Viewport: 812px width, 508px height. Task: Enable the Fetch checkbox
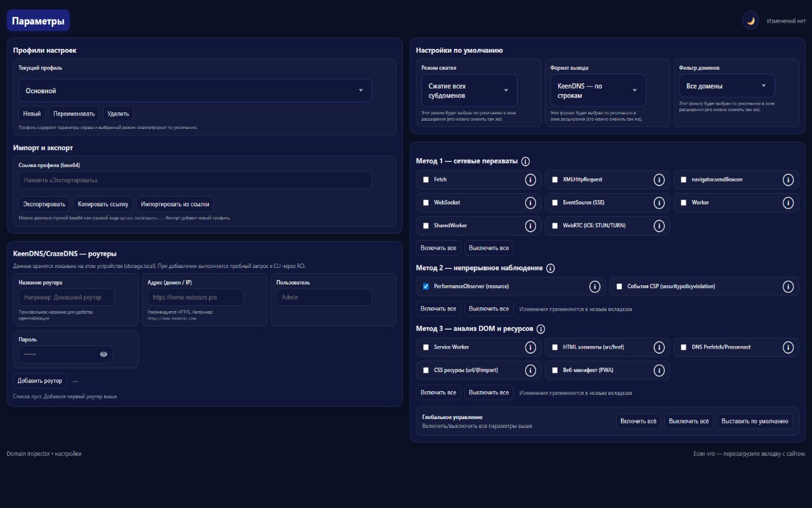[x=426, y=180]
